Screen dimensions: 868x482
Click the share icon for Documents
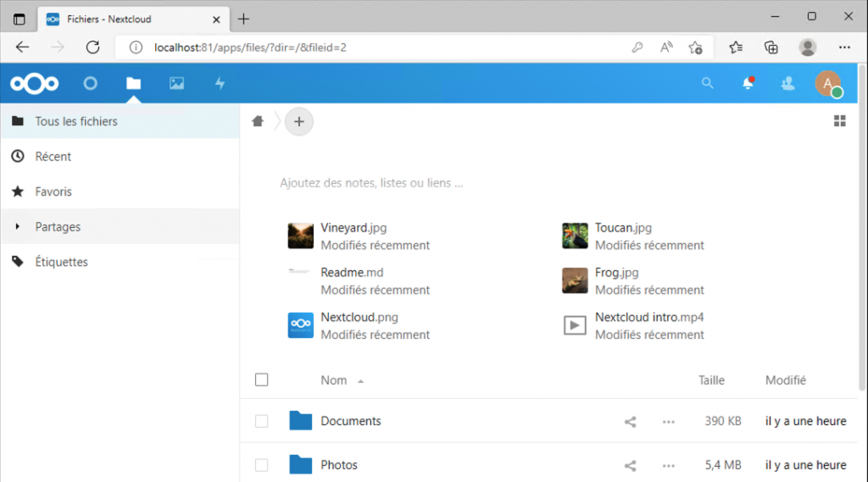(630, 421)
